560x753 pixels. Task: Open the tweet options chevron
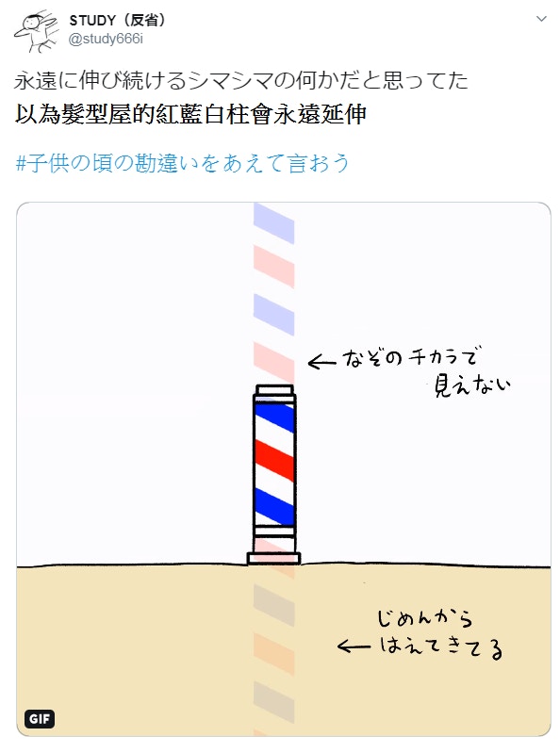(x=541, y=19)
